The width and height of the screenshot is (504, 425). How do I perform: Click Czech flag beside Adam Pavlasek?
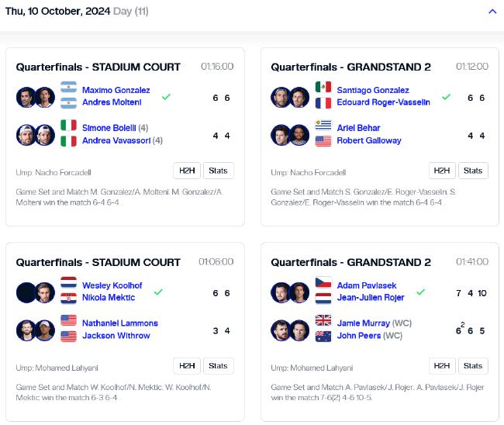pos(323,282)
